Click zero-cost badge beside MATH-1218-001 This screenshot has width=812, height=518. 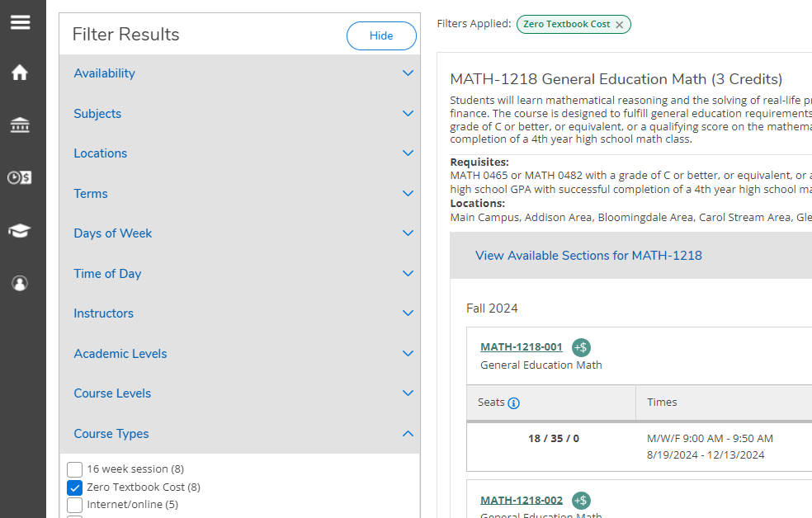point(581,348)
